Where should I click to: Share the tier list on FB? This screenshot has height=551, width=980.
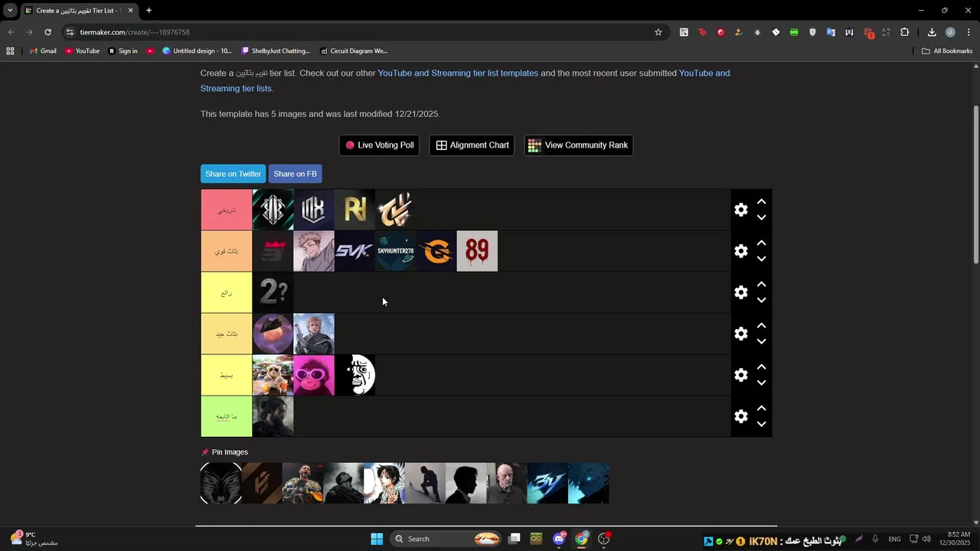coord(295,174)
